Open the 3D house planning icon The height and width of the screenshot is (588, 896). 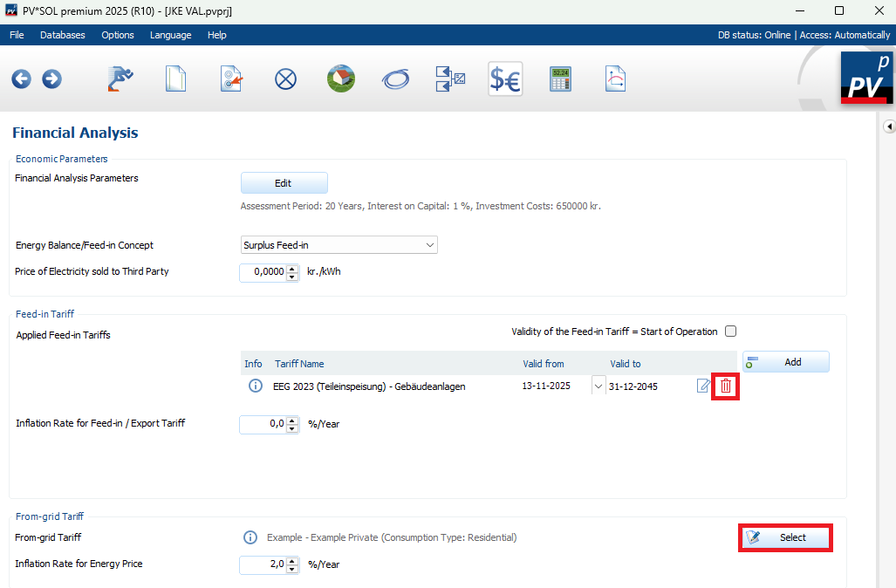340,79
